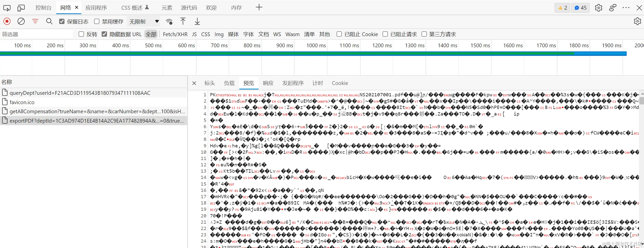The image size is (644, 248).
Task: Close the request details pane
Action: 194,83
